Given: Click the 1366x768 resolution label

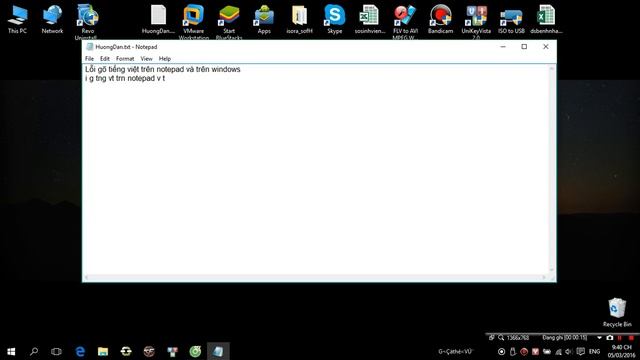Looking at the screenshot, I should (518, 338).
